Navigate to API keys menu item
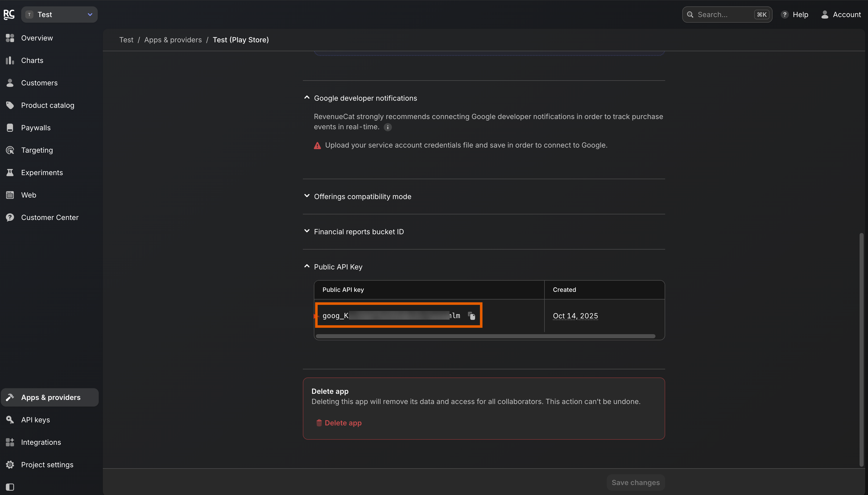Viewport: 868px width, 495px height. tap(35, 420)
